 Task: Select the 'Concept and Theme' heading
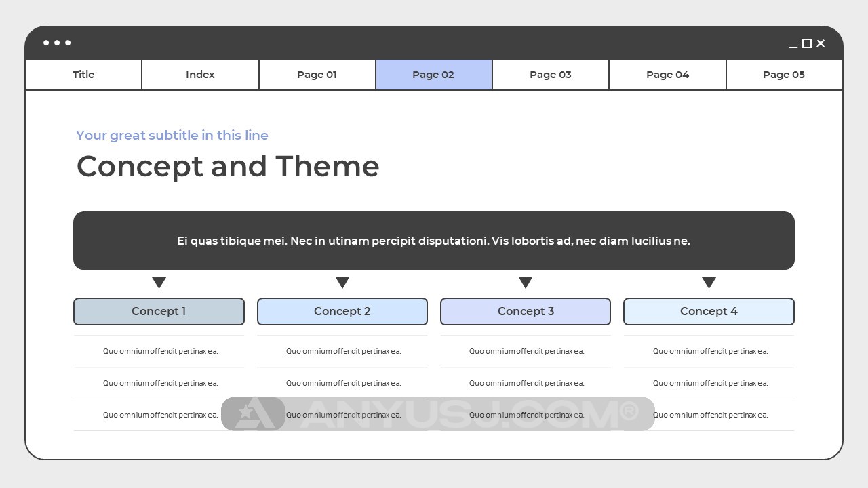pos(228,166)
